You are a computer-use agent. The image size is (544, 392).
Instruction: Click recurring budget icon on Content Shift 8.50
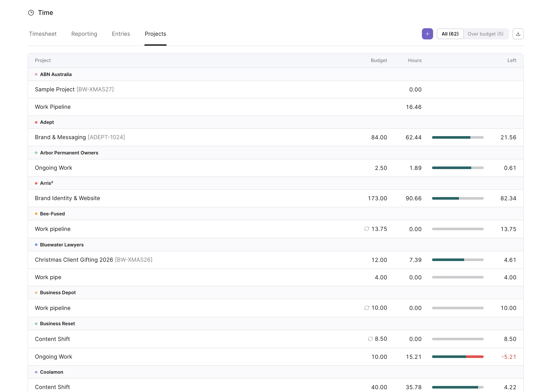(x=370, y=339)
